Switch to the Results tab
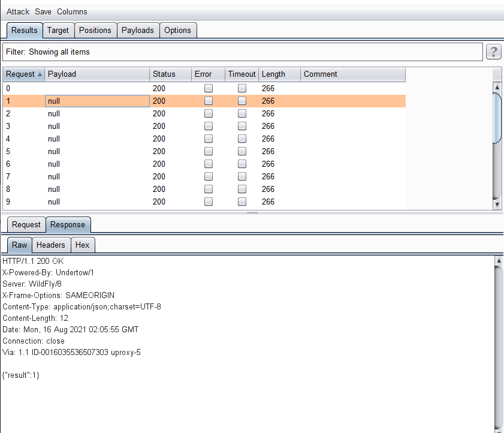This screenshot has width=504, height=433. pyautogui.click(x=25, y=30)
